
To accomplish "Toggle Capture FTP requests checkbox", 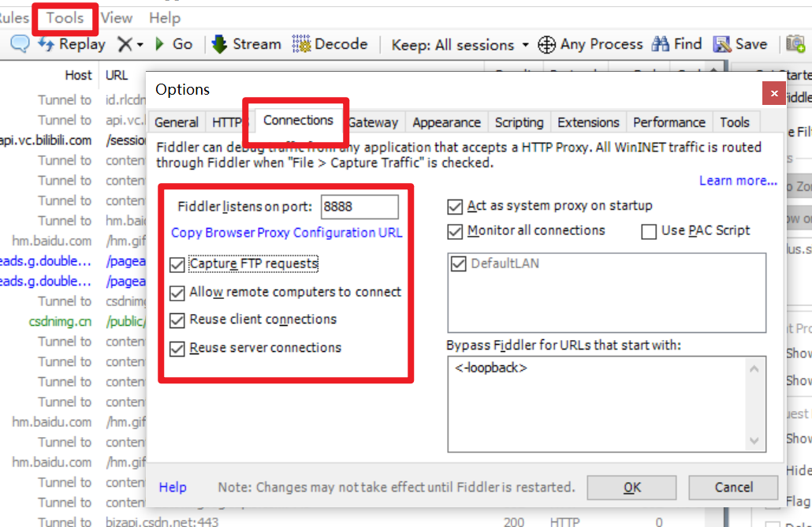I will pyautogui.click(x=177, y=264).
